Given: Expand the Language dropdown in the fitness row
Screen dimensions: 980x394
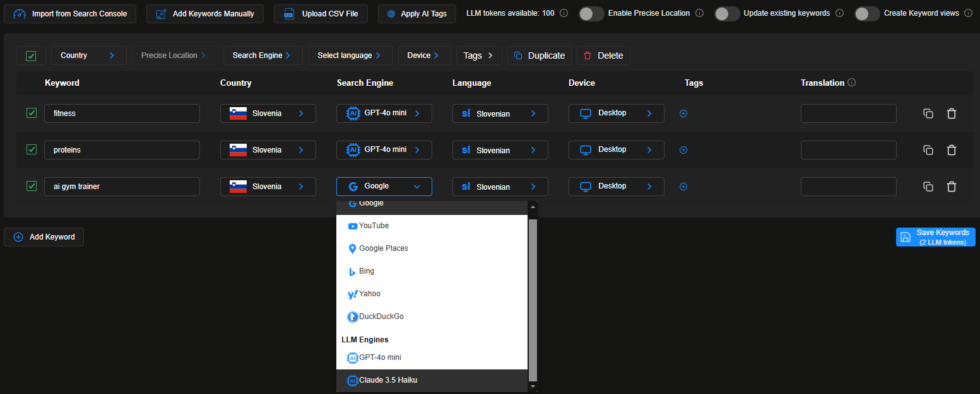Looking at the screenshot, I should 500,113.
